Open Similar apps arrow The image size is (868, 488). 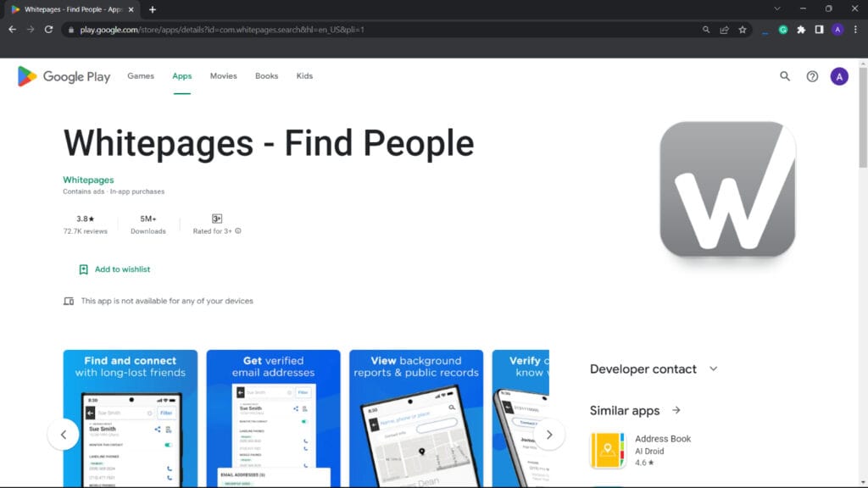(676, 411)
